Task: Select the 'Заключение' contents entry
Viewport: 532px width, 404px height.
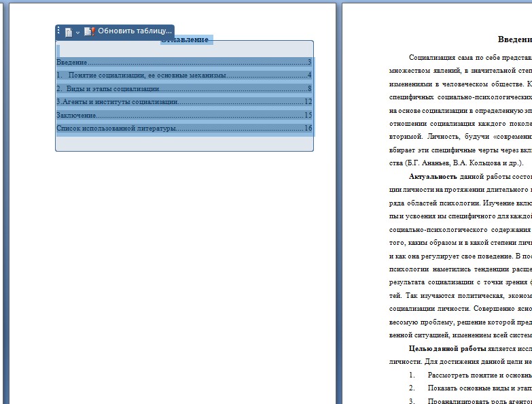Action: [76, 115]
